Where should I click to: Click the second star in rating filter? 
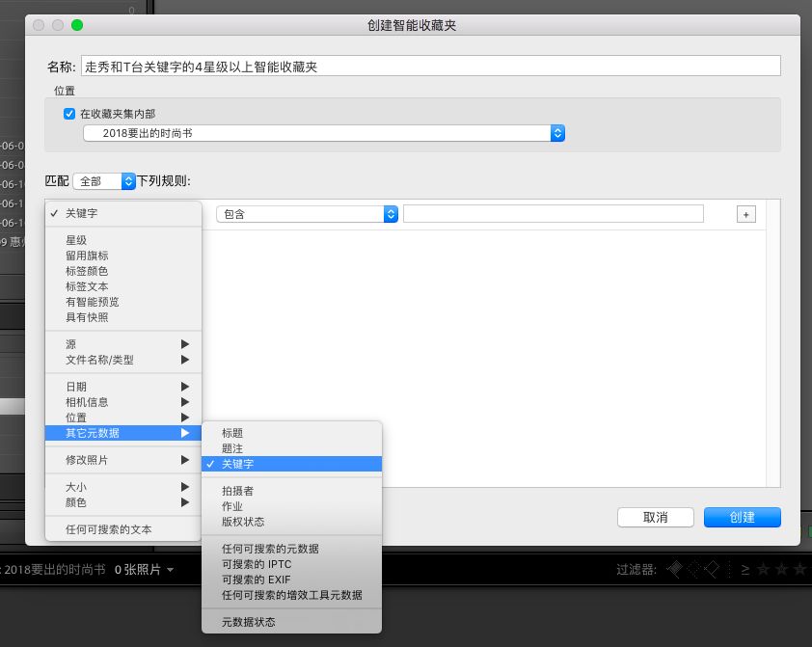click(x=782, y=570)
